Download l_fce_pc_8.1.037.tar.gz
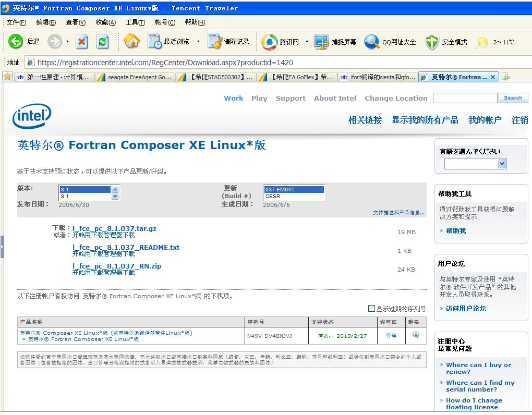The height and width of the screenshot is (415, 532). (114, 228)
